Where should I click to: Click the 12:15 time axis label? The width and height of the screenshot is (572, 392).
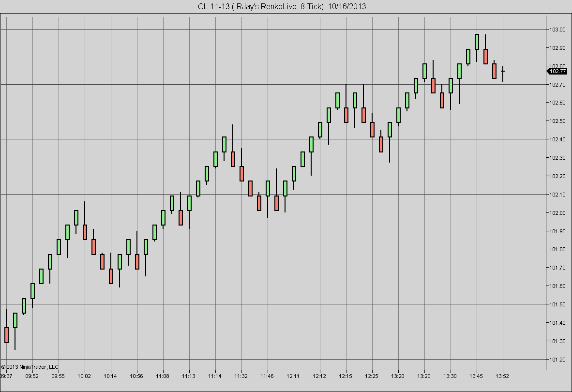(x=346, y=376)
